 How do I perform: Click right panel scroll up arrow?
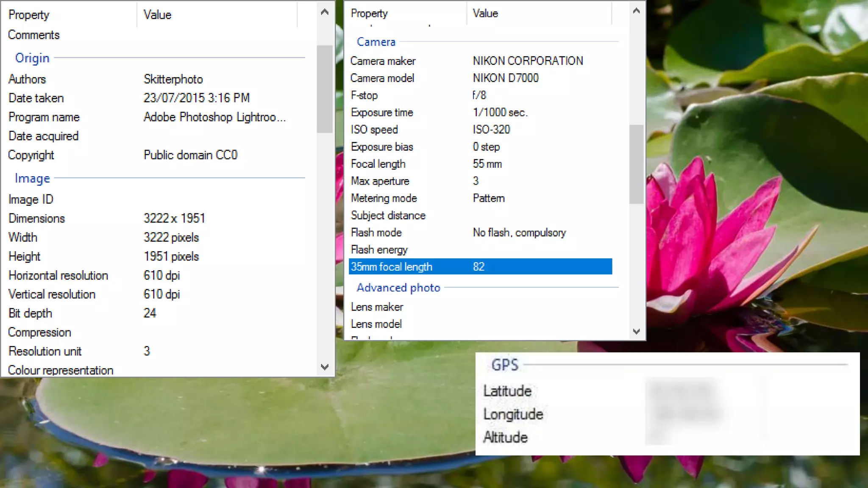[x=636, y=11]
